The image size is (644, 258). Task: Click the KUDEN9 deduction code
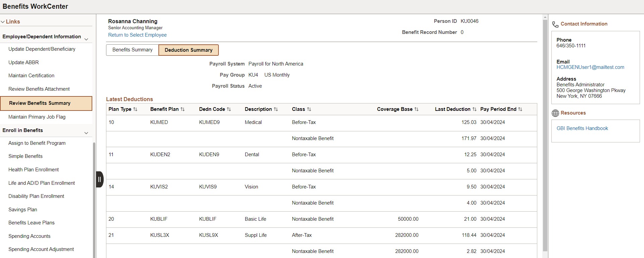[x=209, y=155]
